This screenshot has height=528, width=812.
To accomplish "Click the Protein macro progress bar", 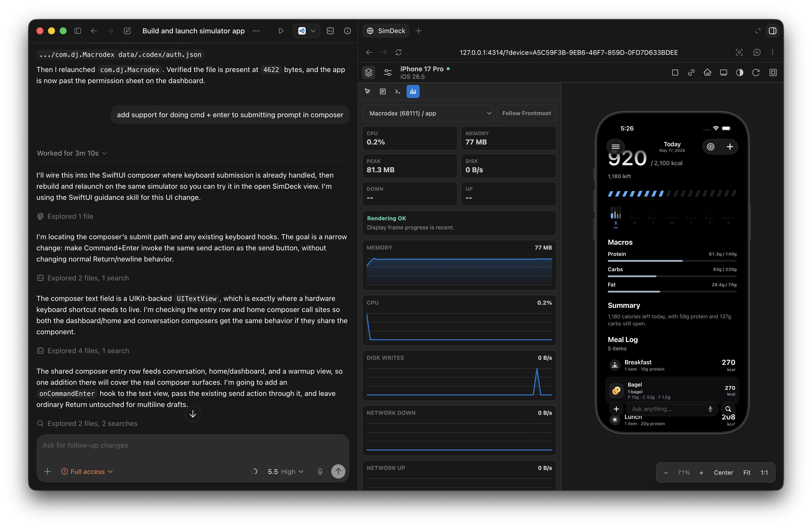I will (672, 261).
